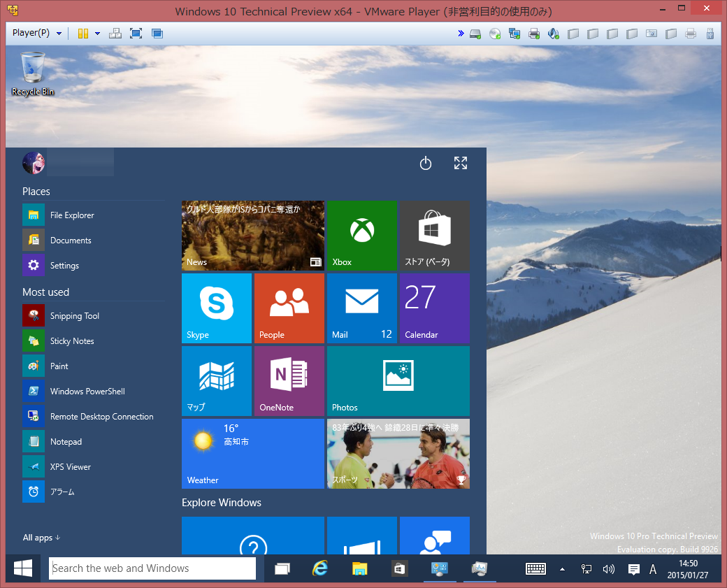The height and width of the screenshot is (588, 727).
Task: Click the connected printer device icon
Action: point(534,34)
